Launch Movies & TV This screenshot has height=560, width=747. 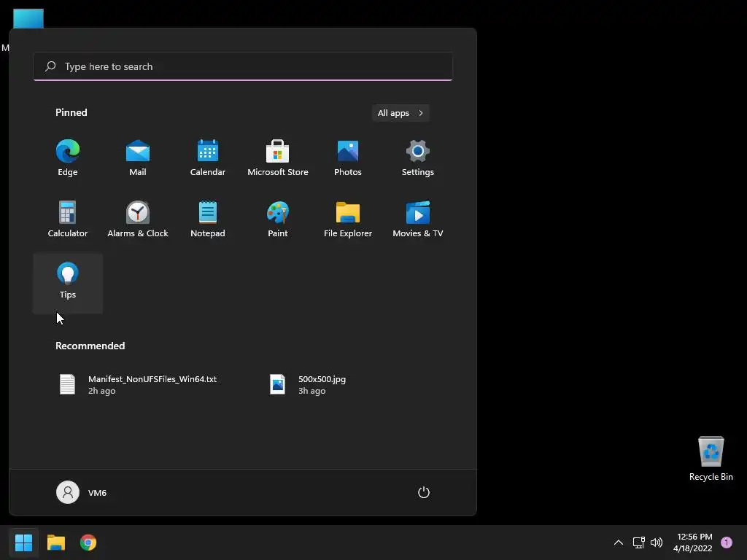point(418,219)
